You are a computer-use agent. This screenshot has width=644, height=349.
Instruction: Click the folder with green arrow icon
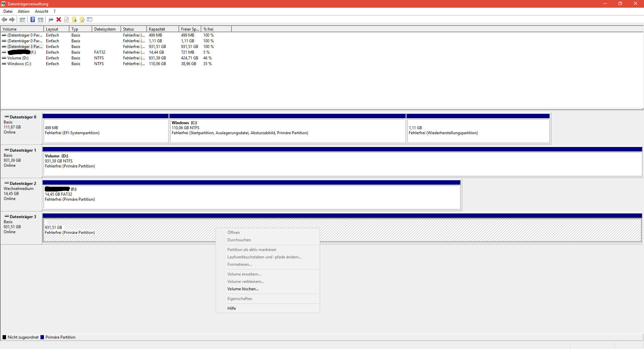[74, 19]
